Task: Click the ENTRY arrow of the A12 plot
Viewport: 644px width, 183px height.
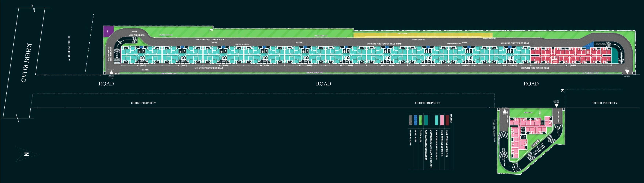Action: pos(556,105)
